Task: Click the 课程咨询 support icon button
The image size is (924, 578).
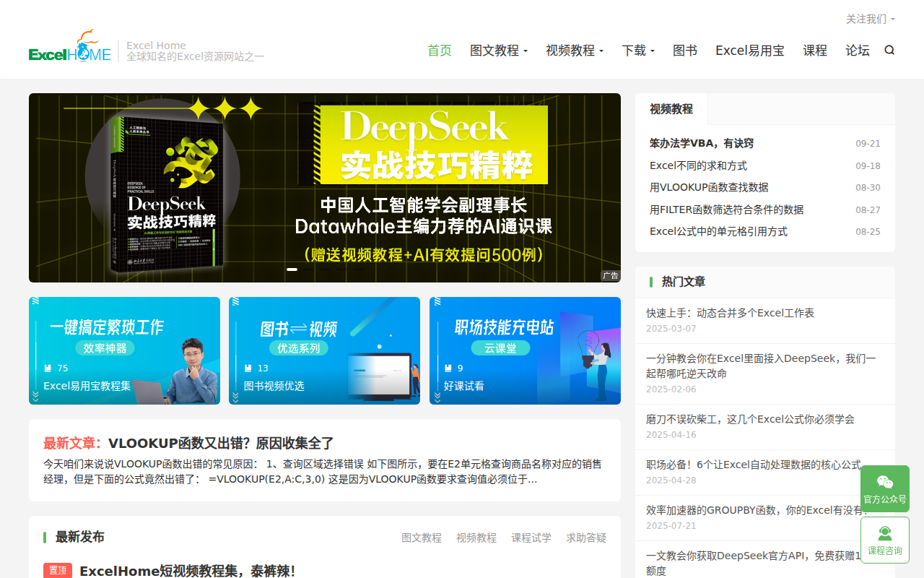Action: click(x=885, y=540)
